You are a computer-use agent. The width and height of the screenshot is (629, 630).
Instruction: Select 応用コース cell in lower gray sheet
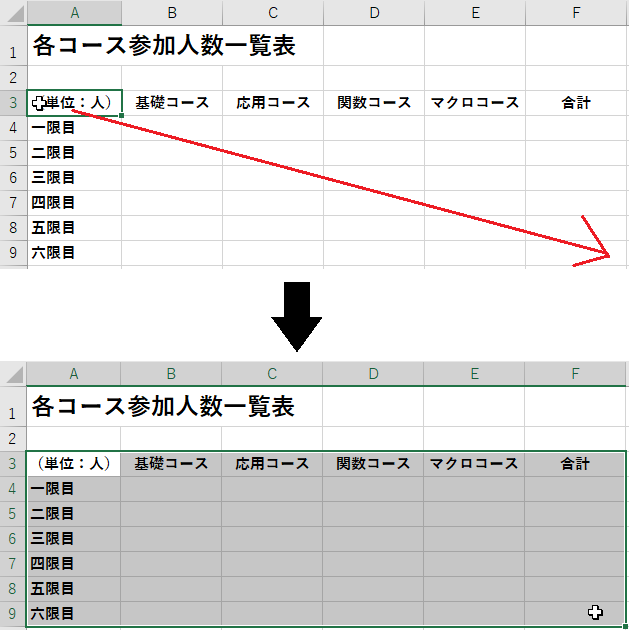[x=272, y=464]
